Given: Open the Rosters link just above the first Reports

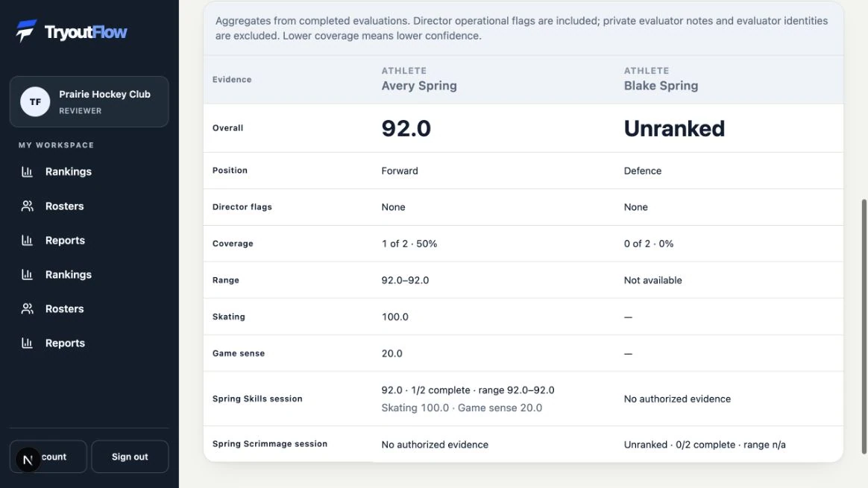Looking at the screenshot, I should [64, 206].
